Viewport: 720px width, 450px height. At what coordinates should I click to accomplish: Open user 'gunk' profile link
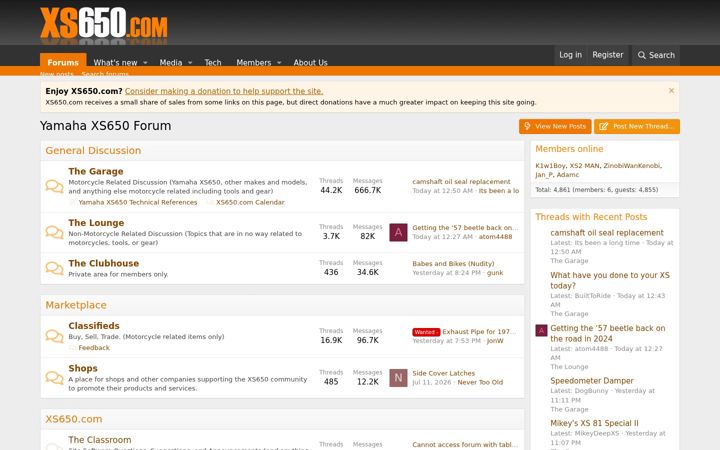pyautogui.click(x=495, y=272)
